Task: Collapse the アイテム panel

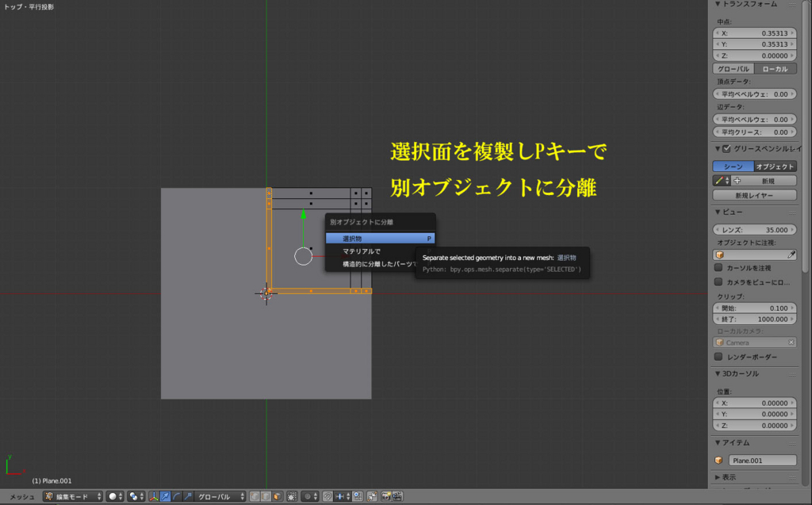Action: [718, 443]
